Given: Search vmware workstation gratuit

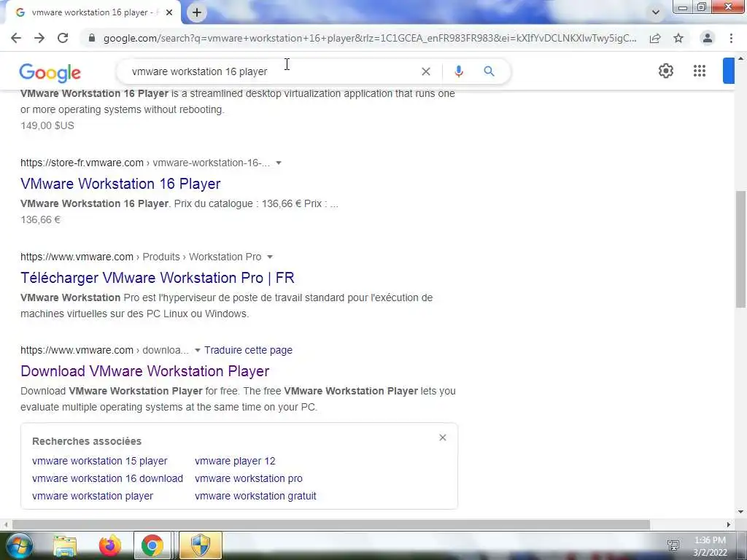Looking at the screenshot, I should tap(255, 496).
